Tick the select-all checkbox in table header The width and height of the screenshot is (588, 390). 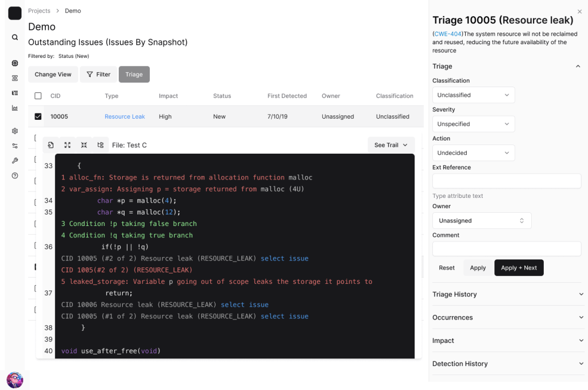[38, 96]
